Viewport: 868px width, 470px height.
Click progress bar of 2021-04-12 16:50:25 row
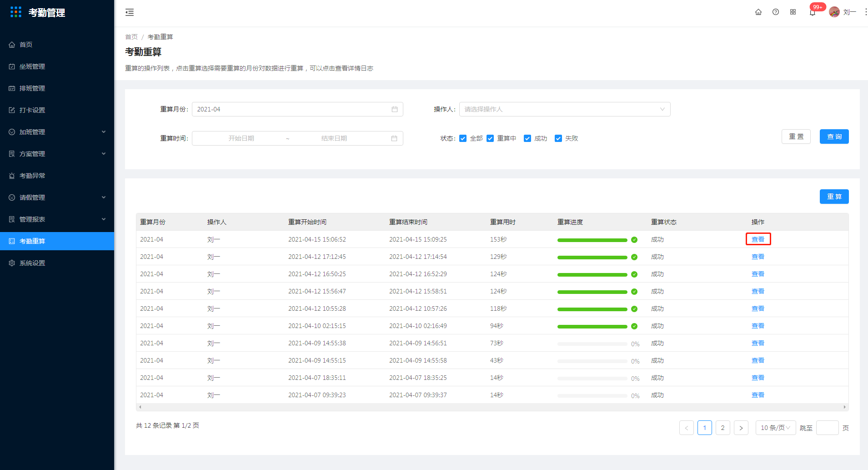click(x=592, y=275)
